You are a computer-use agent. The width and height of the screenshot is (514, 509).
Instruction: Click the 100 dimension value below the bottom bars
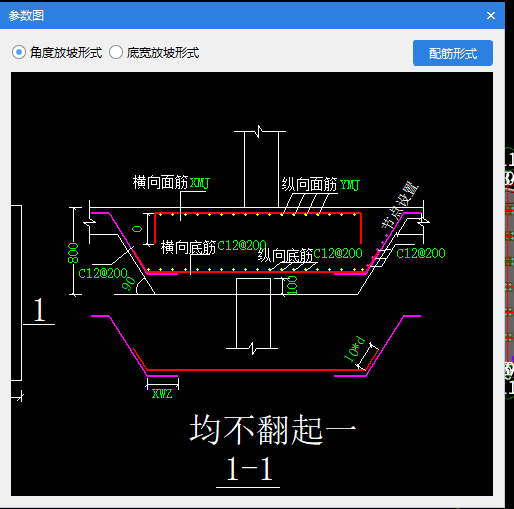pos(292,286)
